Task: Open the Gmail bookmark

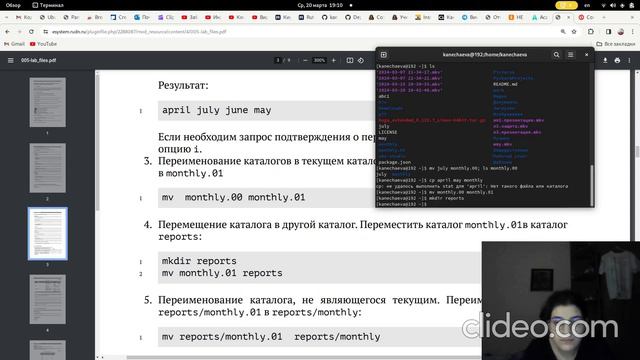Action: coord(14,44)
